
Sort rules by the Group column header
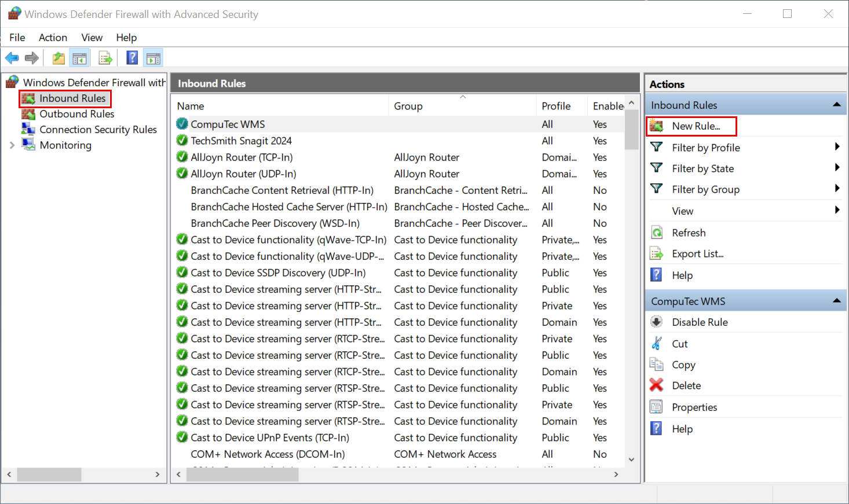(x=408, y=106)
